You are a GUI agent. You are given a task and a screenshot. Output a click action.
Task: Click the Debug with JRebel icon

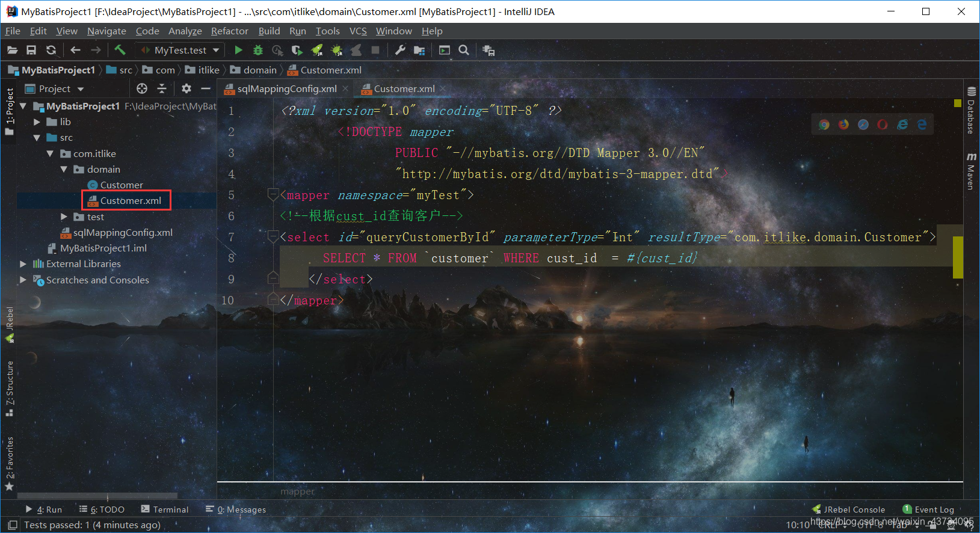pyautogui.click(x=337, y=50)
